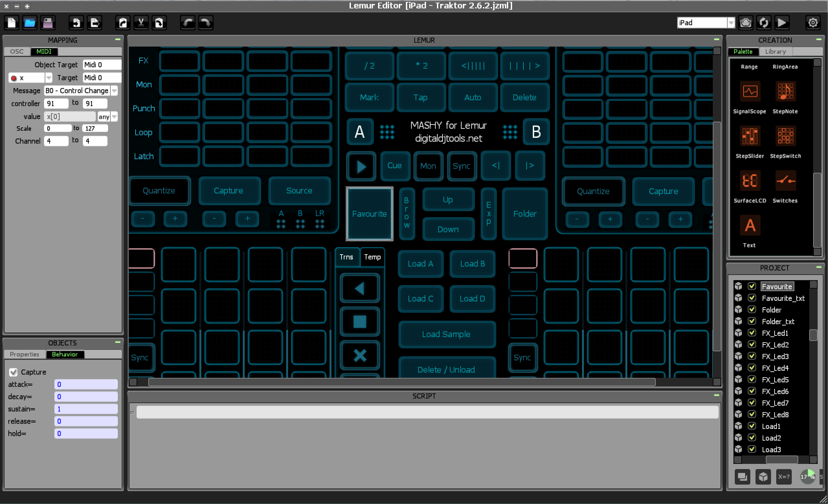Switch to the Palette tab
Image resolution: width=828 pixels, height=504 pixels.
pyautogui.click(x=743, y=51)
